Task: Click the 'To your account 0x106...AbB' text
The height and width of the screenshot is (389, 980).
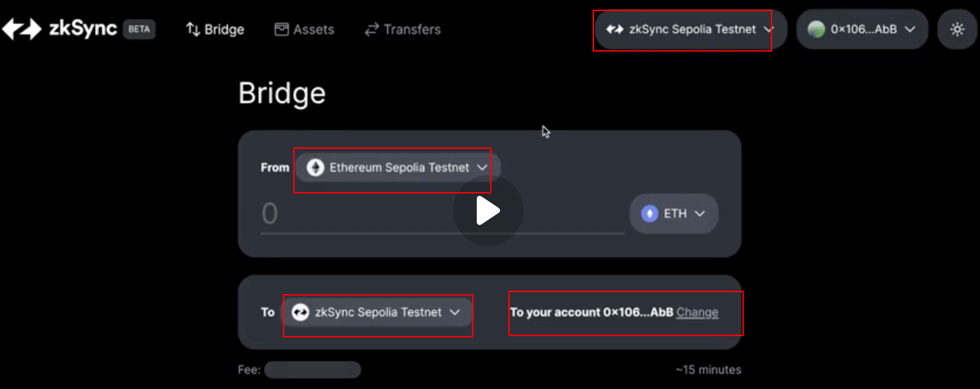Action: pyautogui.click(x=592, y=313)
